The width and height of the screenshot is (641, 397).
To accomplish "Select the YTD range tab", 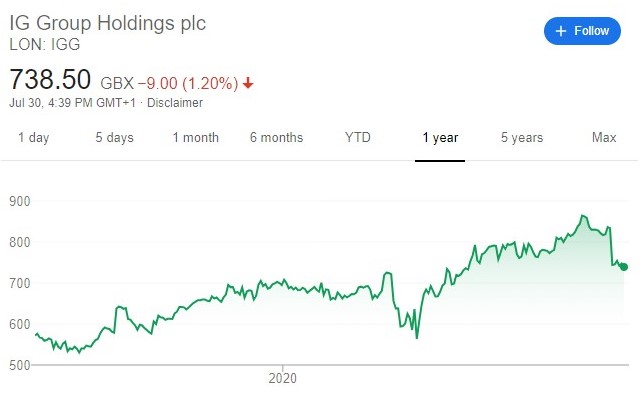I will point(358,138).
